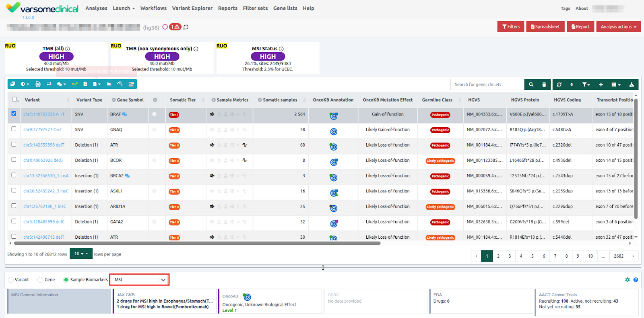
Task: Uncheck the BRAF variant row checkbox
Action: pyautogui.click(x=14, y=114)
